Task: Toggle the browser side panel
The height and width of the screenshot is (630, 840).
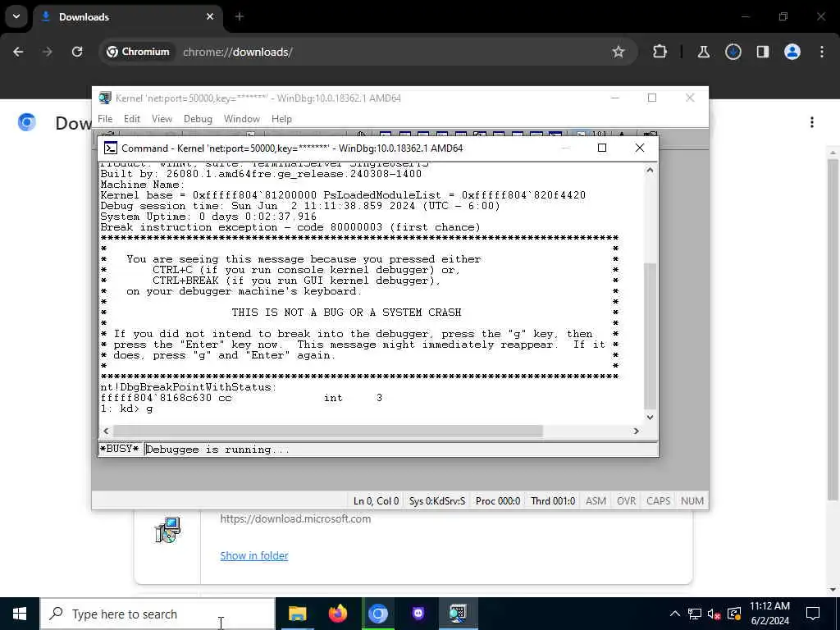Action: tap(762, 52)
